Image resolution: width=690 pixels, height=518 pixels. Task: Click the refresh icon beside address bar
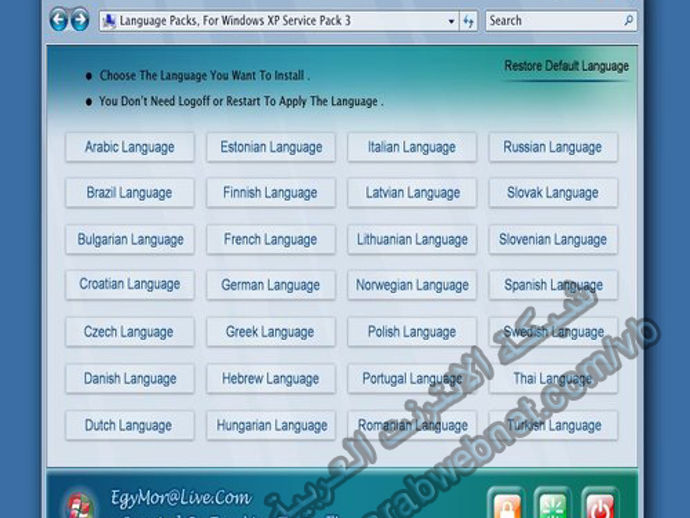[x=468, y=21]
